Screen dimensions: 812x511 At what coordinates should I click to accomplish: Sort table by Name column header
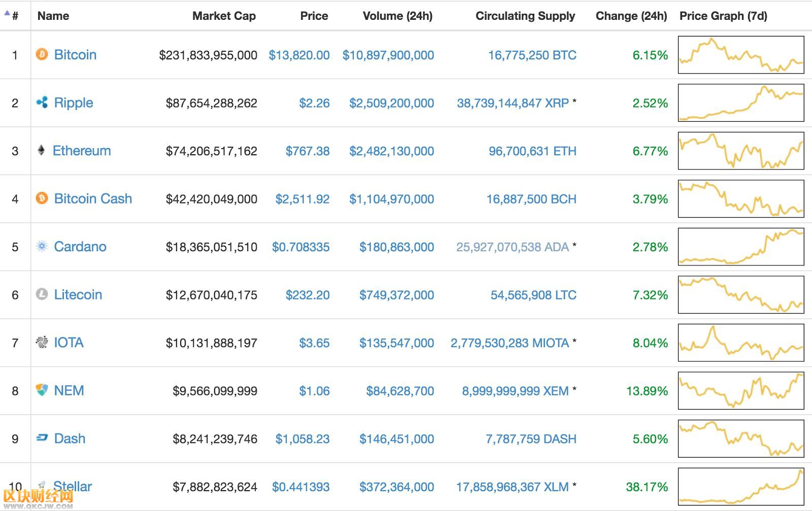tap(53, 16)
